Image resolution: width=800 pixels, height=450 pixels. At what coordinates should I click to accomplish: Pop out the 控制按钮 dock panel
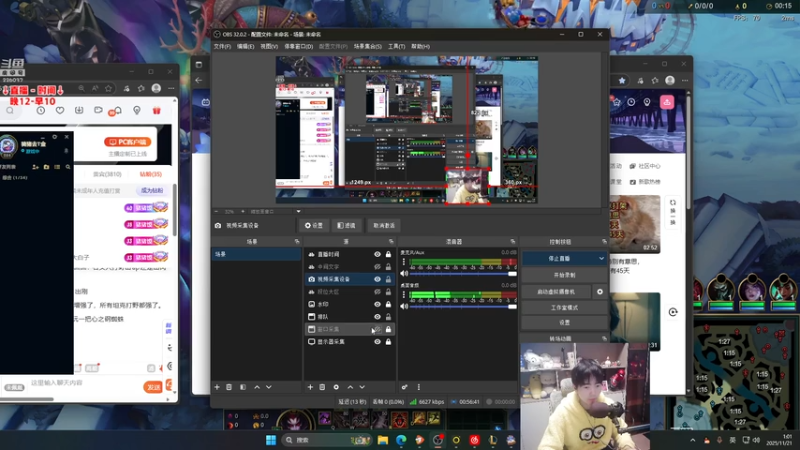pyautogui.click(x=604, y=241)
